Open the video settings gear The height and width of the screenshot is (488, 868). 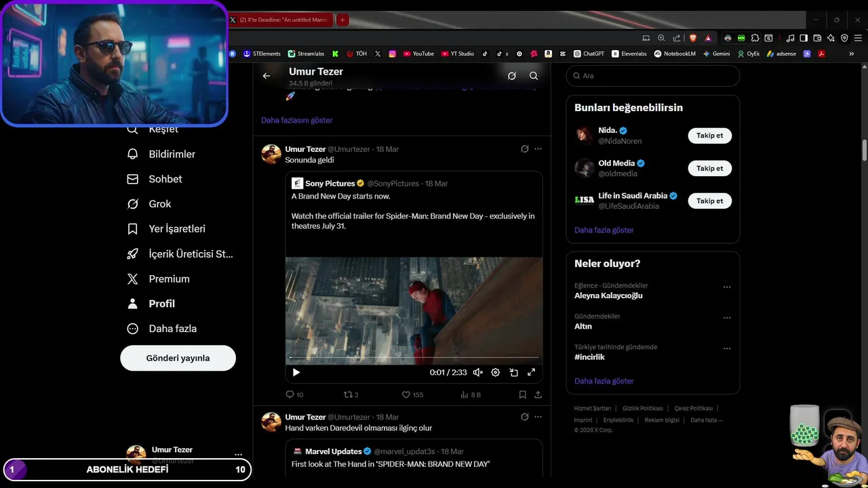coord(496,372)
